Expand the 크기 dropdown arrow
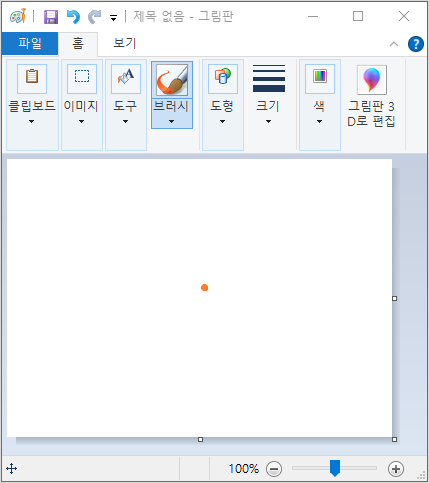This screenshot has height=483, width=429. pos(268,122)
